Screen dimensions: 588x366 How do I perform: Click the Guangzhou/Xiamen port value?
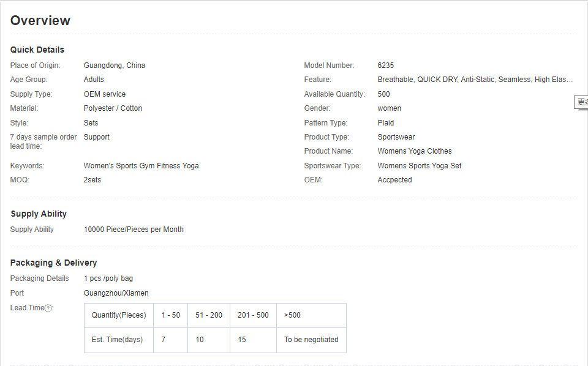point(116,293)
